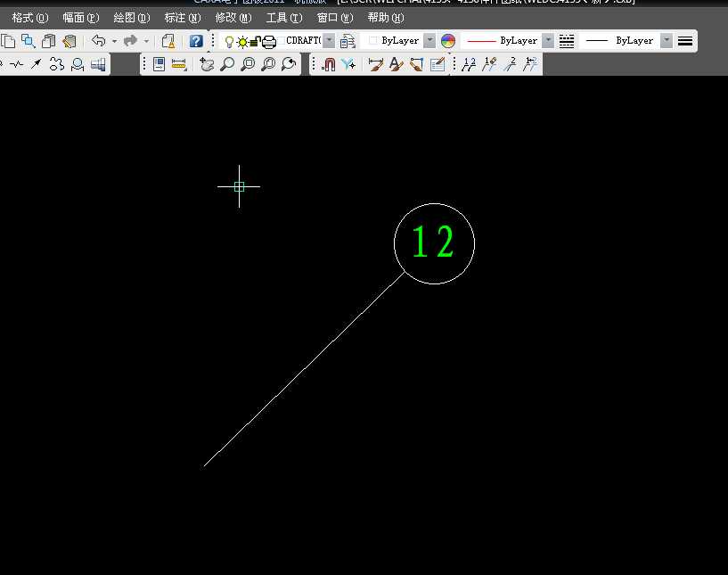Viewport: 728px width, 575px height.
Task: Expand the color ByLayer dropdown
Action: [429, 41]
